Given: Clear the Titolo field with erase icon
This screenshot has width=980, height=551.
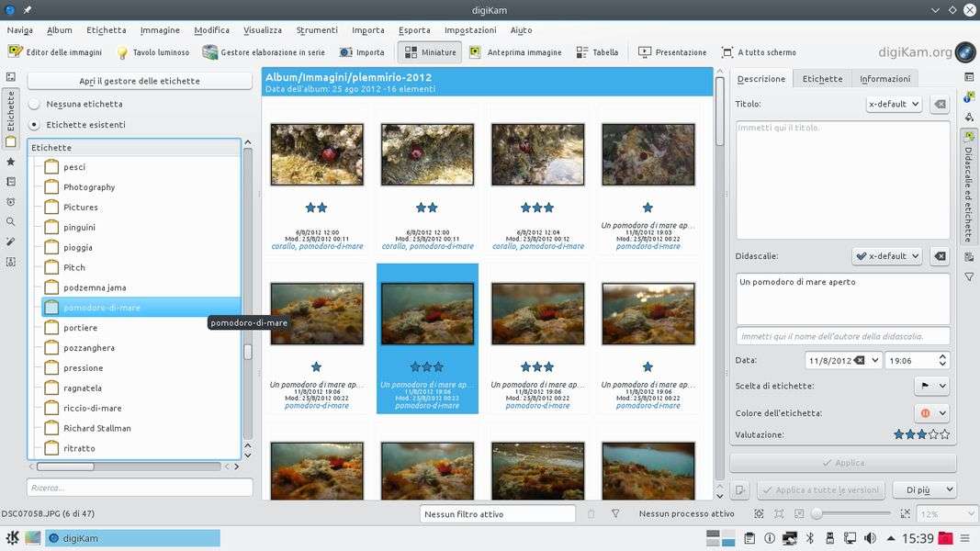Looking at the screenshot, I should point(939,105).
